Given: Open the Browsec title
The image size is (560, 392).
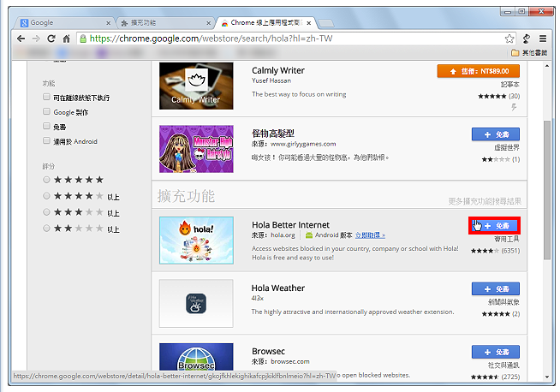Looking at the screenshot, I should pyautogui.click(x=268, y=351).
